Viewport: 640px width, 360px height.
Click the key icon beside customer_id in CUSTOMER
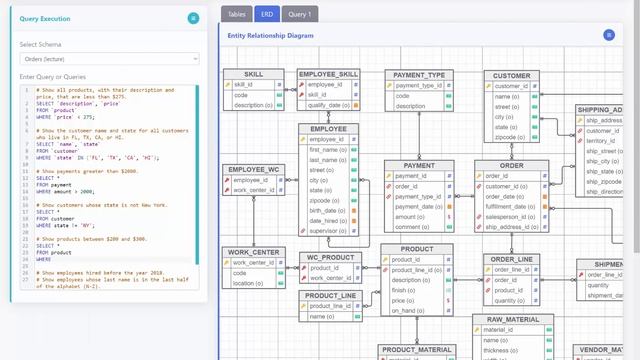coord(488,86)
